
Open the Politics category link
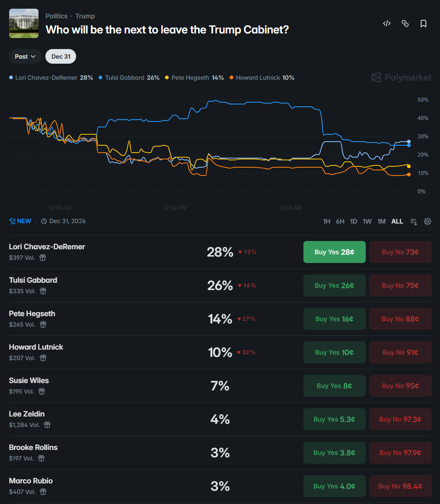click(x=56, y=16)
